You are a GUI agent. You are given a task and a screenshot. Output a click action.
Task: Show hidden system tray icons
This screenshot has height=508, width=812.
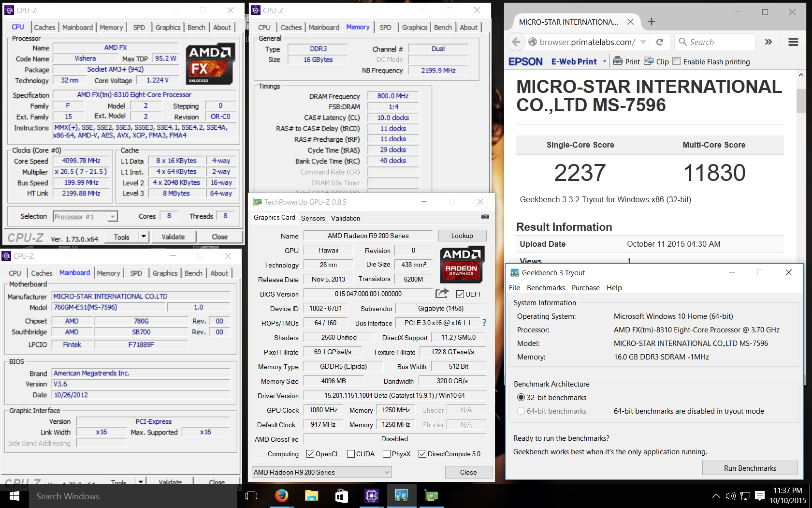point(716,496)
